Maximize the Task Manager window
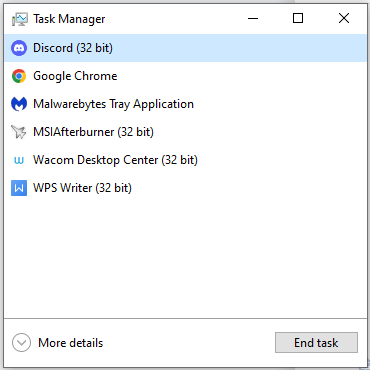The height and width of the screenshot is (370, 370). pyautogui.click(x=298, y=18)
